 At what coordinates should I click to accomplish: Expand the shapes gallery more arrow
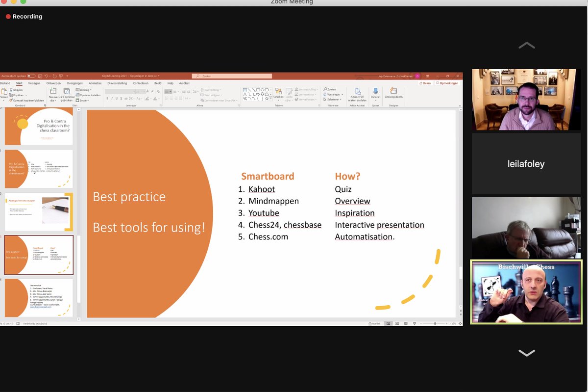tap(270, 99)
